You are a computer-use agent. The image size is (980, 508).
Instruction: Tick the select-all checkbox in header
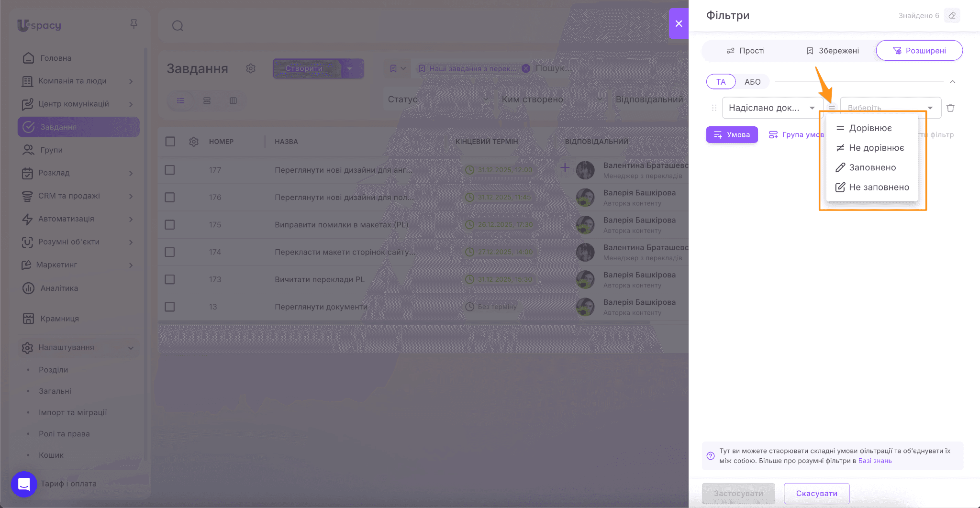pyautogui.click(x=170, y=142)
